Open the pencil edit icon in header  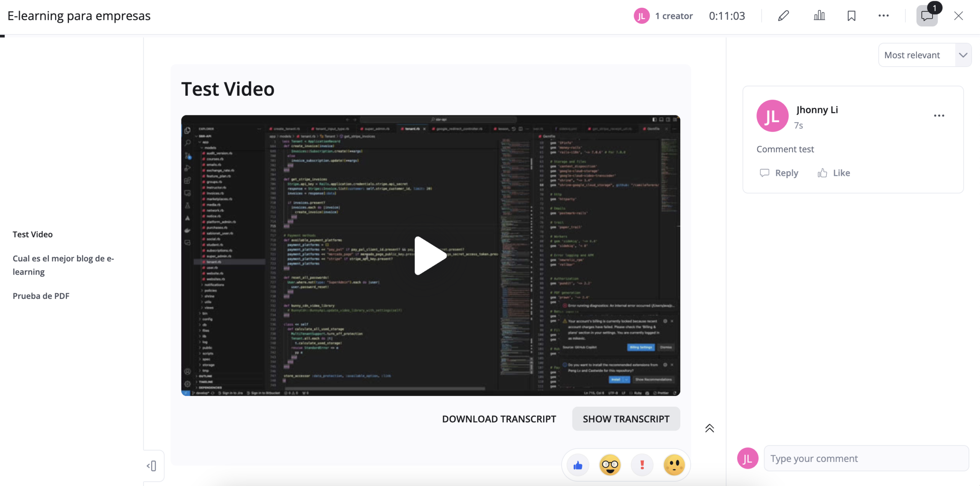pyautogui.click(x=783, y=16)
